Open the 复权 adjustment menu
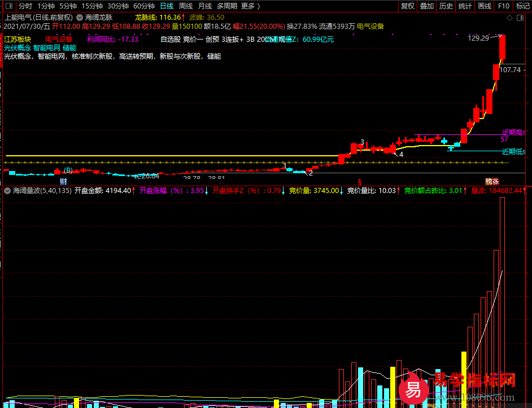The height and width of the screenshot is (408, 532). tap(408, 6)
